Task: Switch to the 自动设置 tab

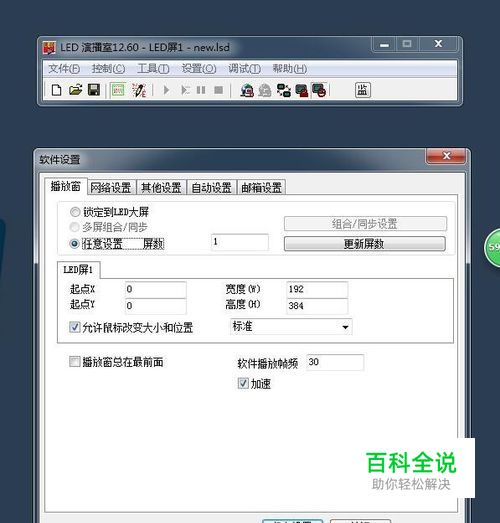Action: click(x=211, y=187)
